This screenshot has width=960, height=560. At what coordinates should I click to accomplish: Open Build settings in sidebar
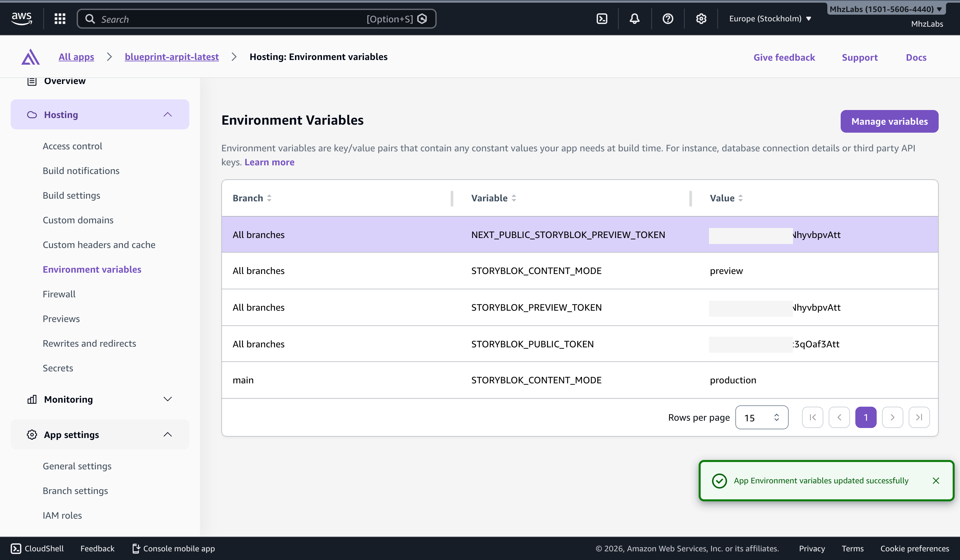(71, 195)
